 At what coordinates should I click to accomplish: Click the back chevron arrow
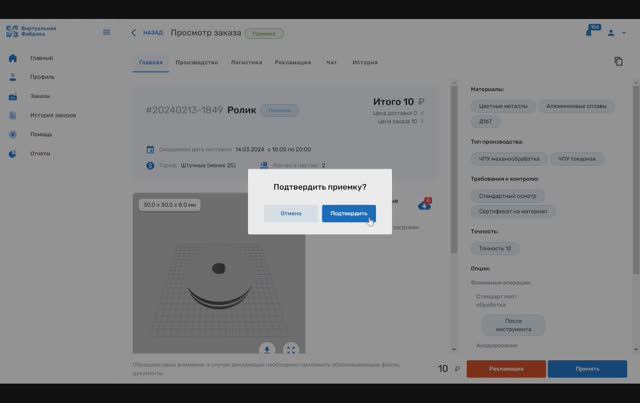pyautogui.click(x=133, y=33)
